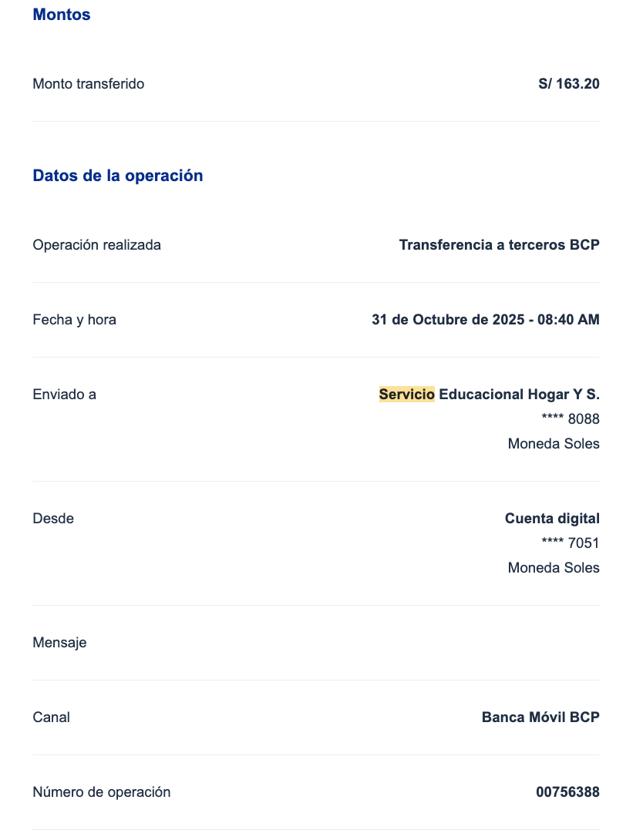Select the recipient account ending in 8088
643x840 pixels.
(x=571, y=419)
